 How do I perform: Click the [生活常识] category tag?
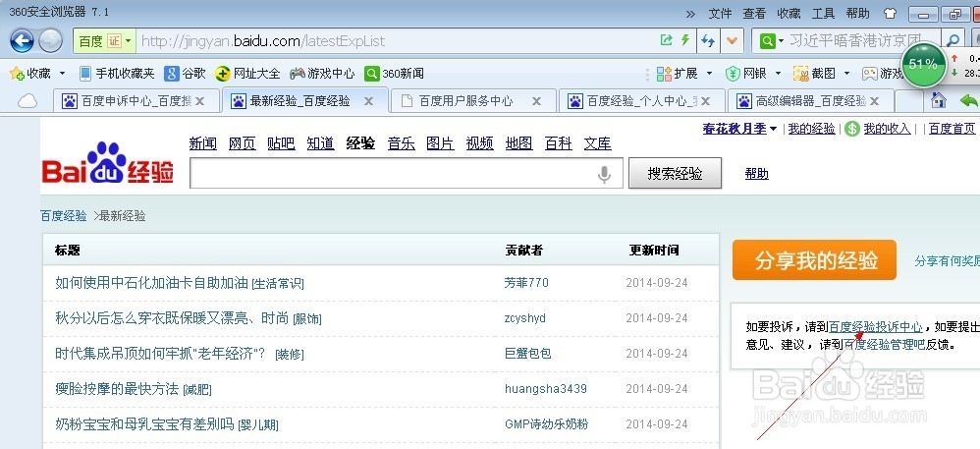[x=278, y=284]
